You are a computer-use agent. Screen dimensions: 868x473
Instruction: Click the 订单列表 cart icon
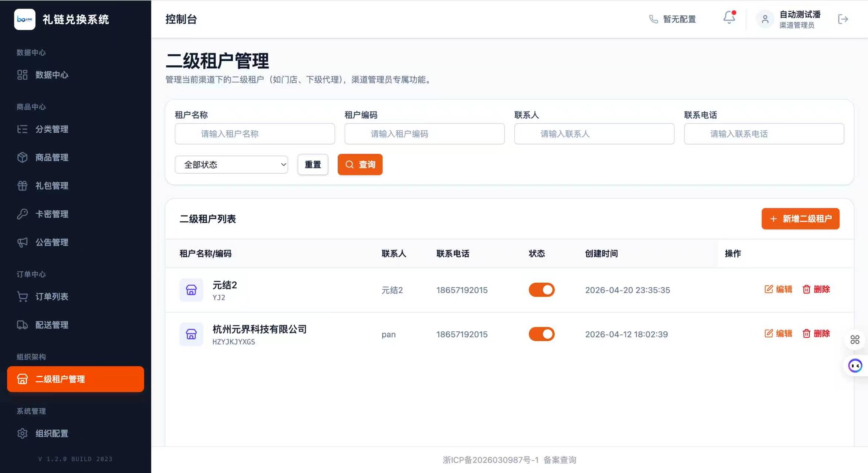[23, 297]
